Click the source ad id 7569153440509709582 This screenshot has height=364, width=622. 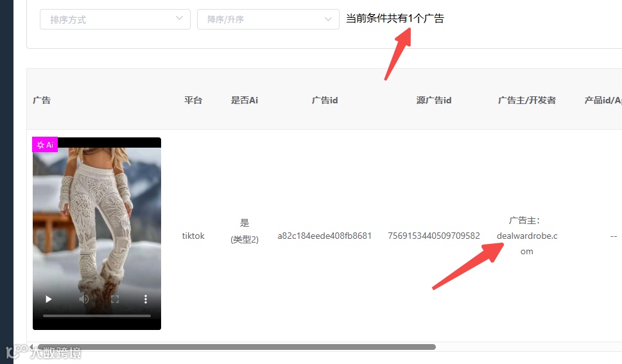pyautogui.click(x=433, y=236)
